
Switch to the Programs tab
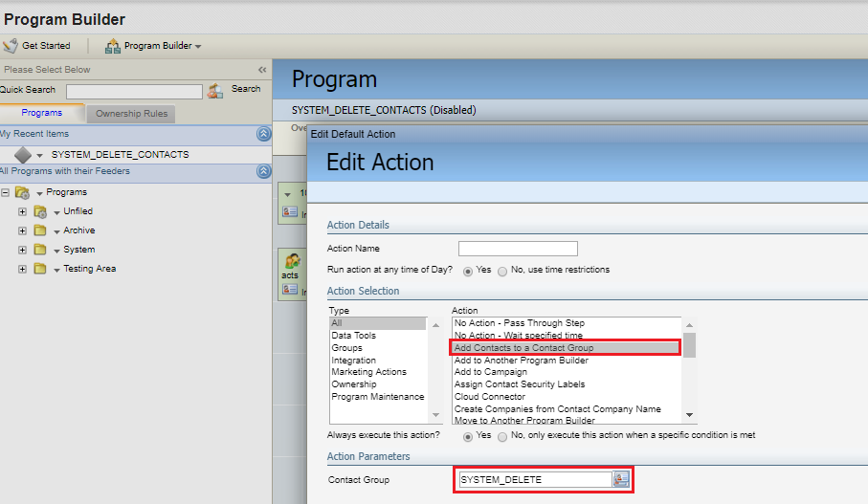pos(41,113)
